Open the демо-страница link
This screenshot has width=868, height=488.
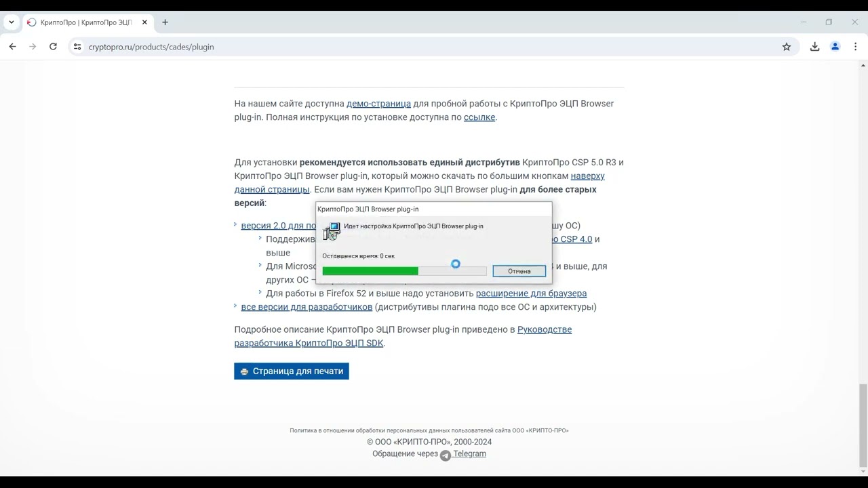tap(378, 104)
